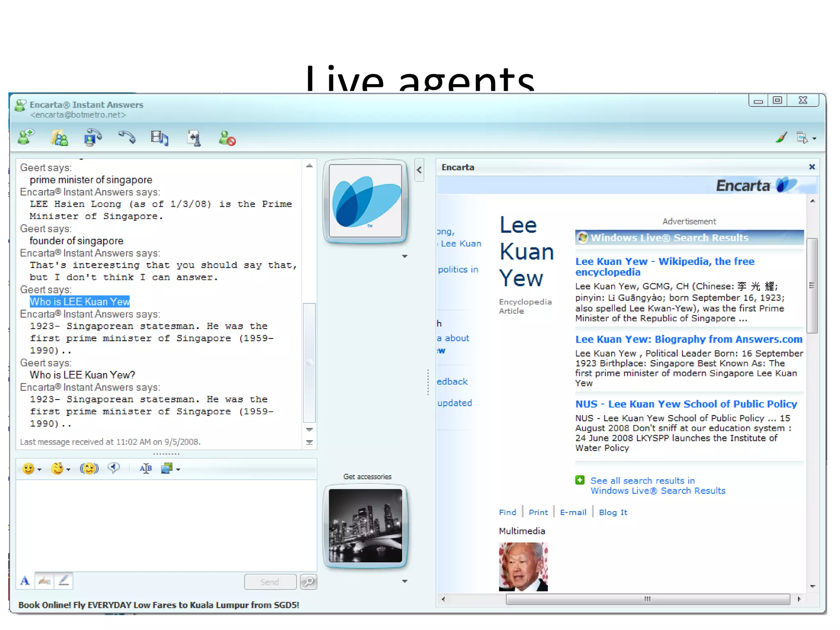The image size is (840, 630).
Task: Jump to chat bottom double arrow
Action: tap(310, 442)
